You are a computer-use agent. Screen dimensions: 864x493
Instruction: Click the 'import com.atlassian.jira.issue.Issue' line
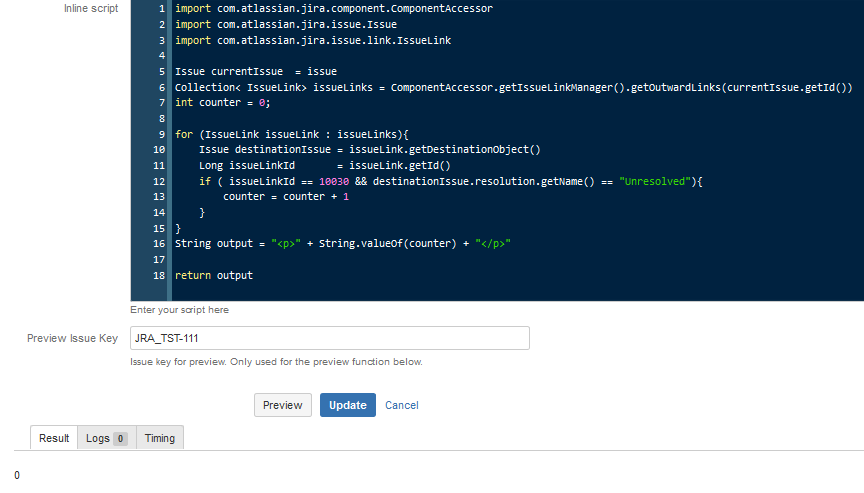286,24
